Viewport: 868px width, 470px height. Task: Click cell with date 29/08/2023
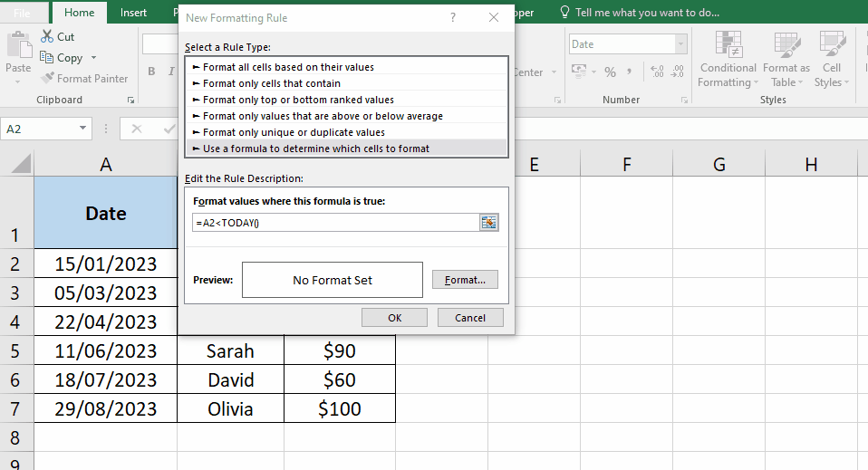(x=106, y=408)
